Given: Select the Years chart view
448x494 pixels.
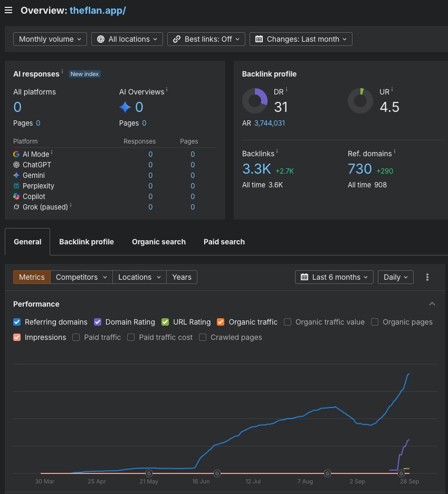Looking at the screenshot, I should pyautogui.click(x=182, y=277).
